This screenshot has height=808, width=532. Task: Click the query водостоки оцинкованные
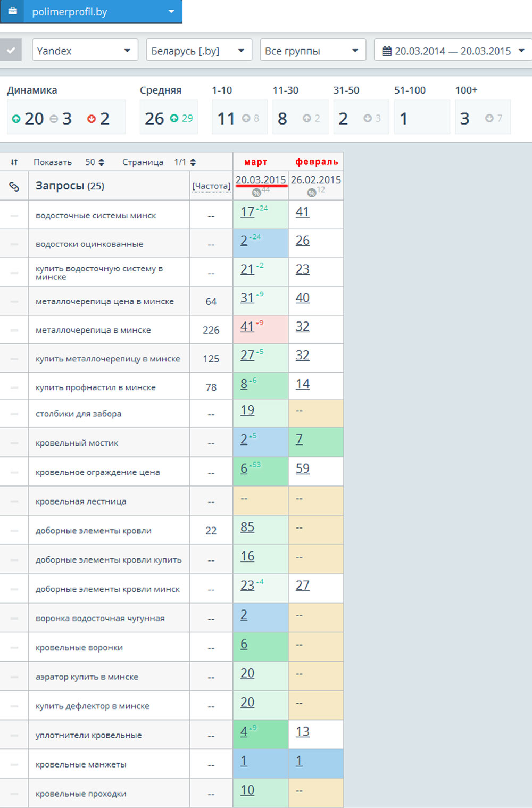(89, 244)
